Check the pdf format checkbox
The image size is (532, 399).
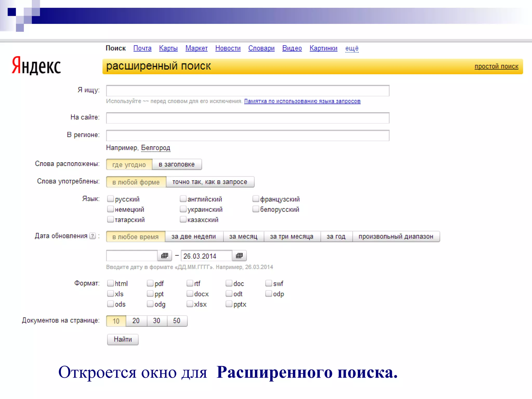click(150, 283)
